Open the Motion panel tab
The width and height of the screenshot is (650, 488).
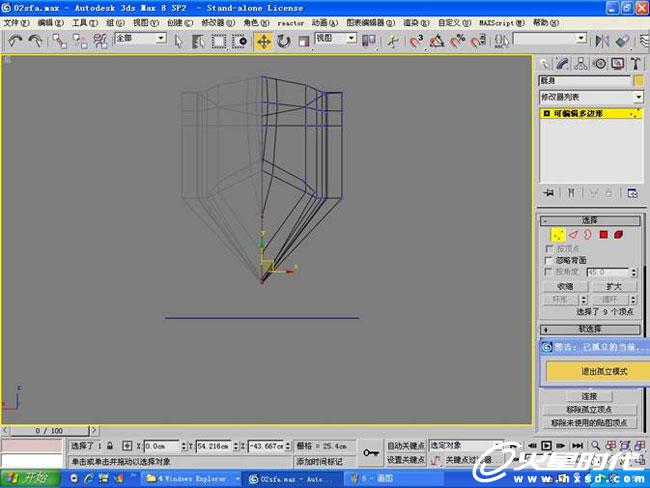[599, 63]
